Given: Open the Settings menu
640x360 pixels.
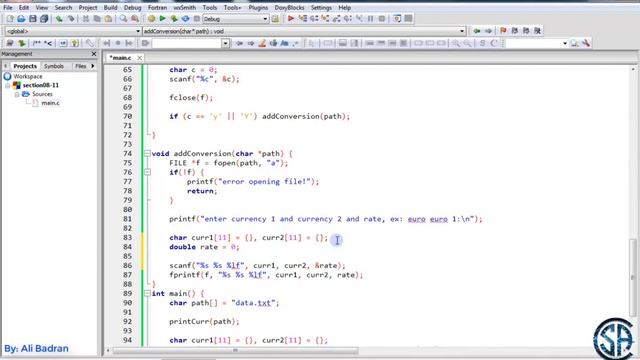Looking at the screenshot, I should coord(321,7).
